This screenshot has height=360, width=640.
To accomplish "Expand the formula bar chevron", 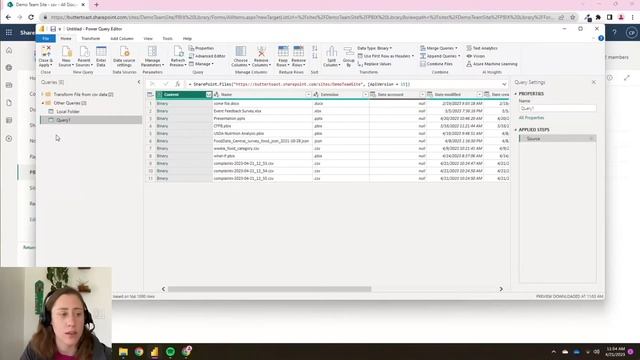I will click(504, 84).
